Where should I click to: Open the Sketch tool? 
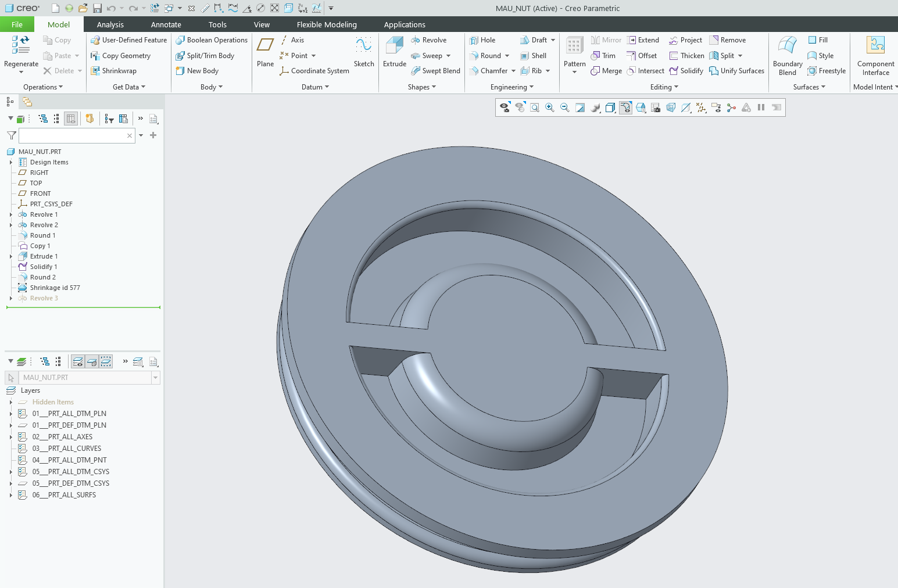tap(363, 46)
